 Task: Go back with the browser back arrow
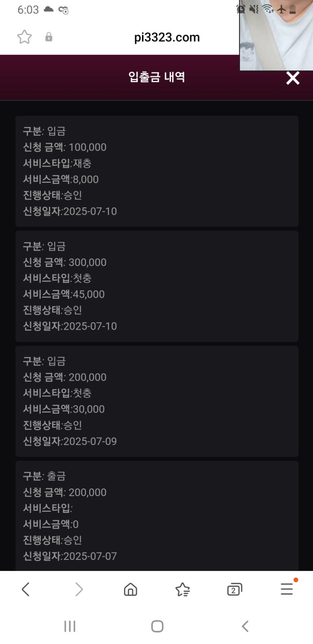click(x=26, y=590)
